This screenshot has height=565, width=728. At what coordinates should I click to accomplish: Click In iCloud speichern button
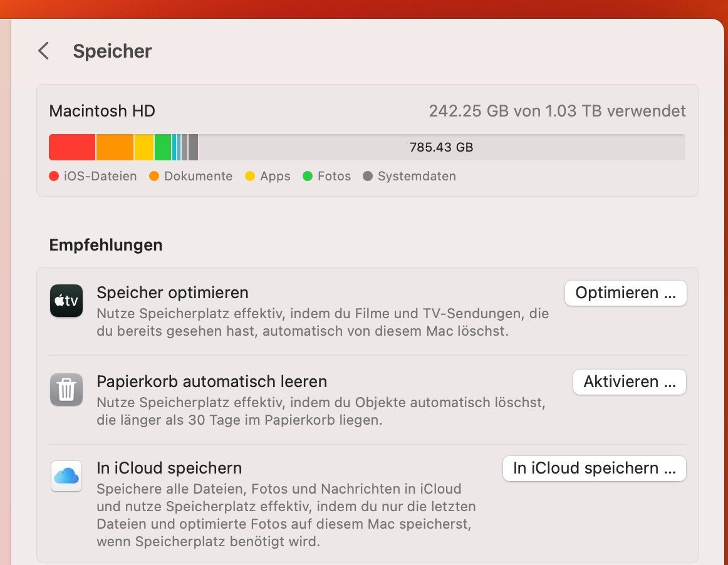click(x=593, y=468)
